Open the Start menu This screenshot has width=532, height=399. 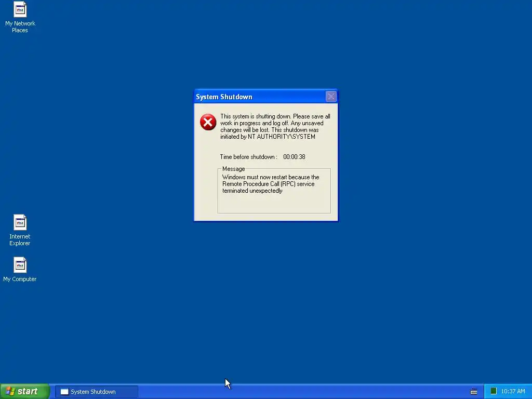25,392
